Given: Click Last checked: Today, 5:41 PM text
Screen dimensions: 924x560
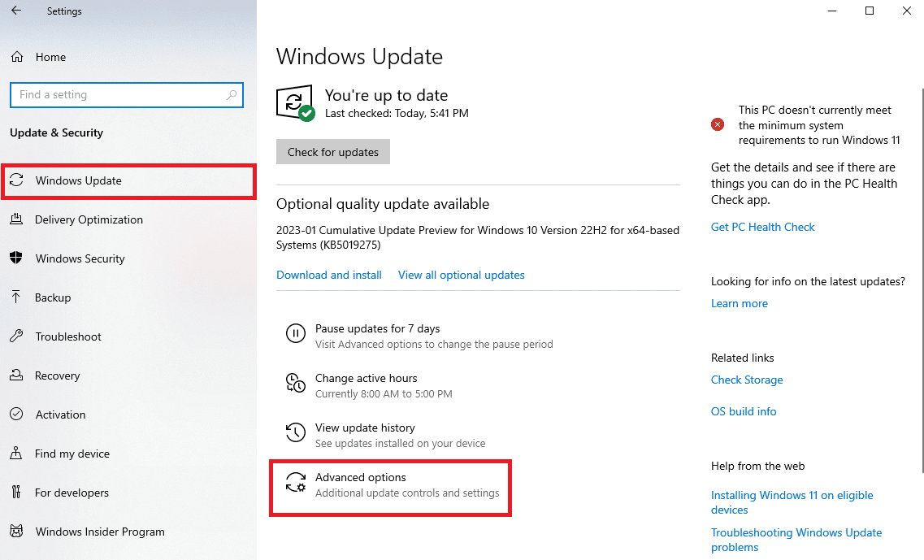Looking at the screenshot, I should point(397,113).
